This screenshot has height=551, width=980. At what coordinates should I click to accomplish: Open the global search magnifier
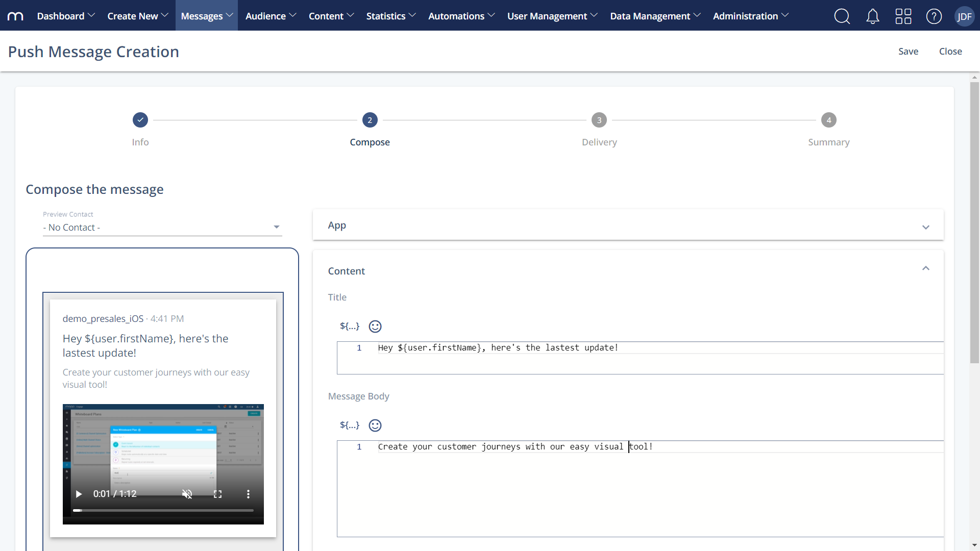tap(842, 16)
